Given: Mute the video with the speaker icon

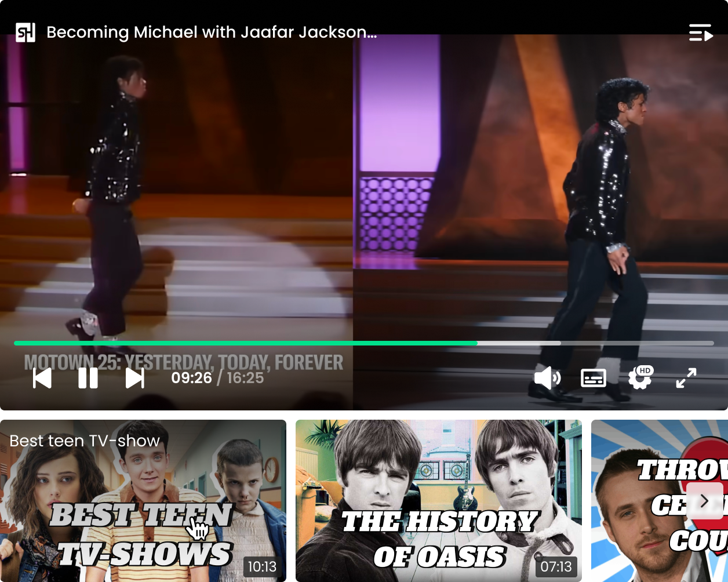Looking at the screenshot, I should coord(547,378).
